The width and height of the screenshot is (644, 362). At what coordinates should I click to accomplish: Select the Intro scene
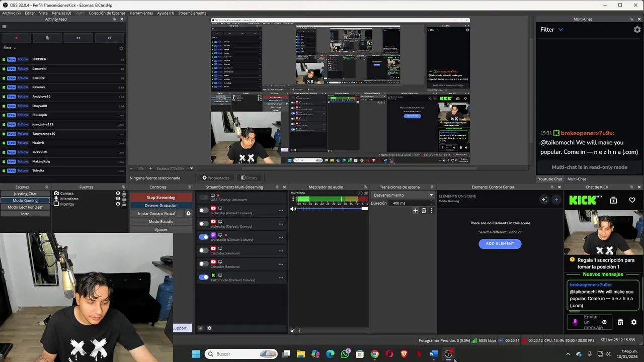click(25, 214)
